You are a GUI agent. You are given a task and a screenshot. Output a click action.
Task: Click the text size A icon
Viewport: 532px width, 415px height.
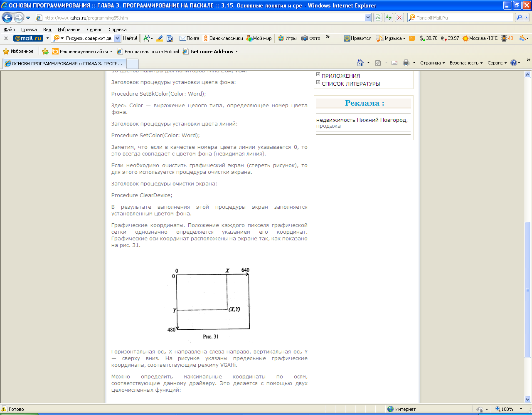pyautogui.click(x=148, y=38)
